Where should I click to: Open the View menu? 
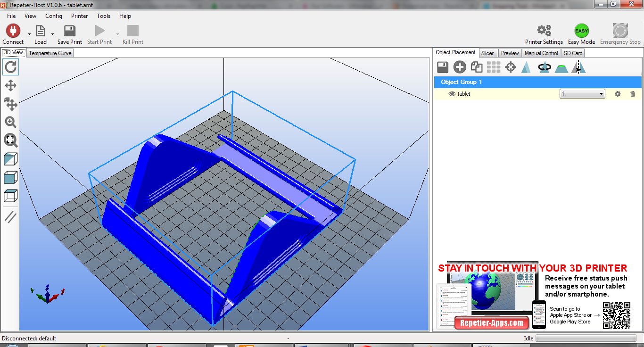coord(30,16)
